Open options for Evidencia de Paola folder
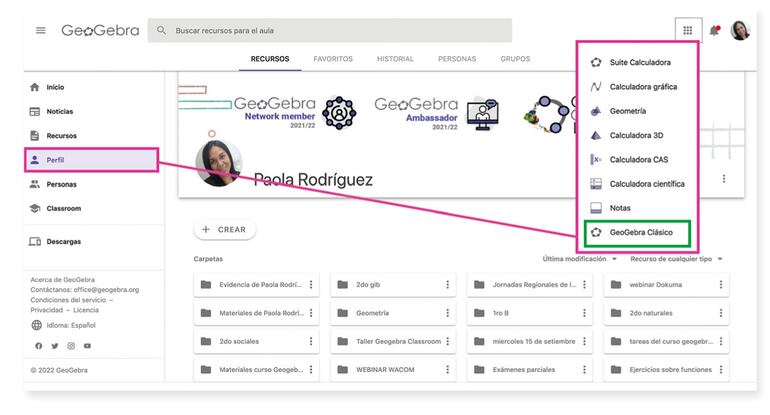Viewport: 770px width, 415px height. click(x=311, y=285)
